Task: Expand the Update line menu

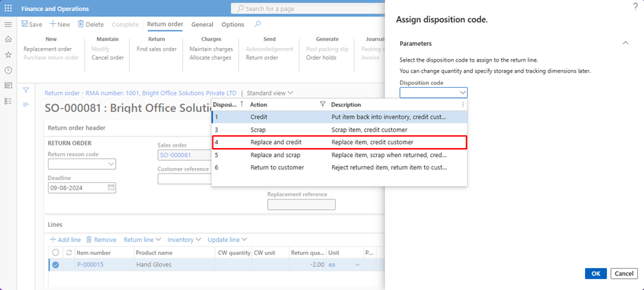Action: coord(227,239)
